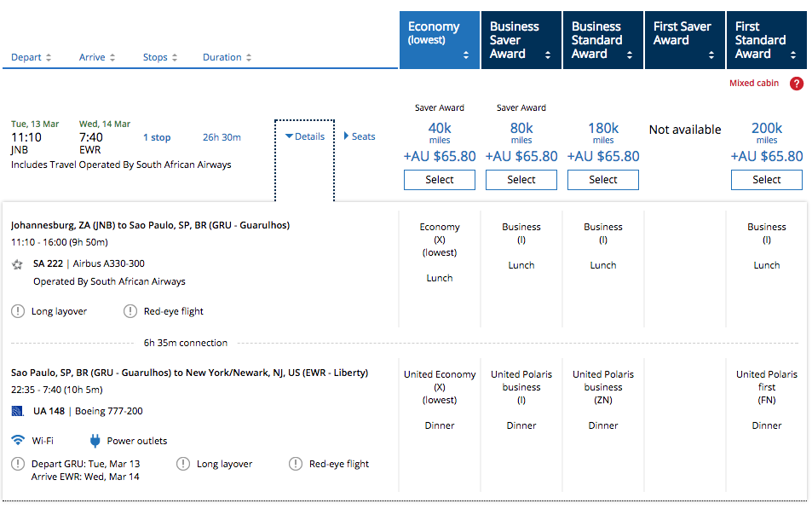
Task: Click the United logo icon beside UA 148
Action: 18,412
